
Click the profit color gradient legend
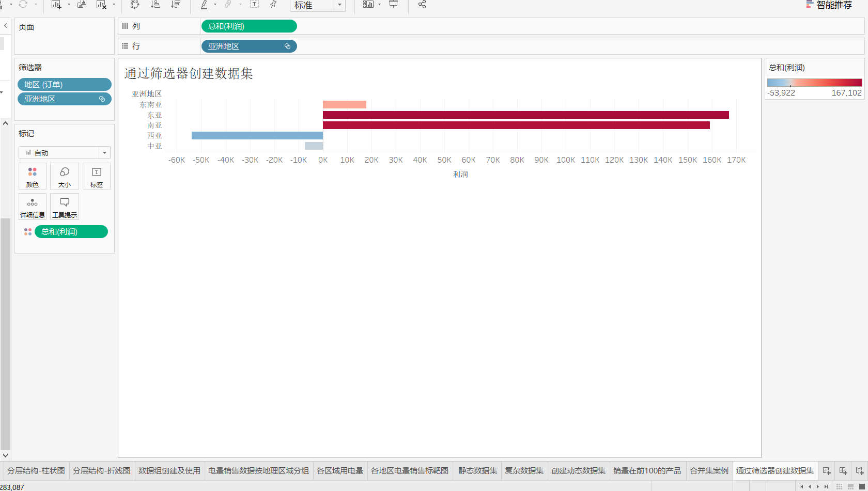(x=814, y=83)
